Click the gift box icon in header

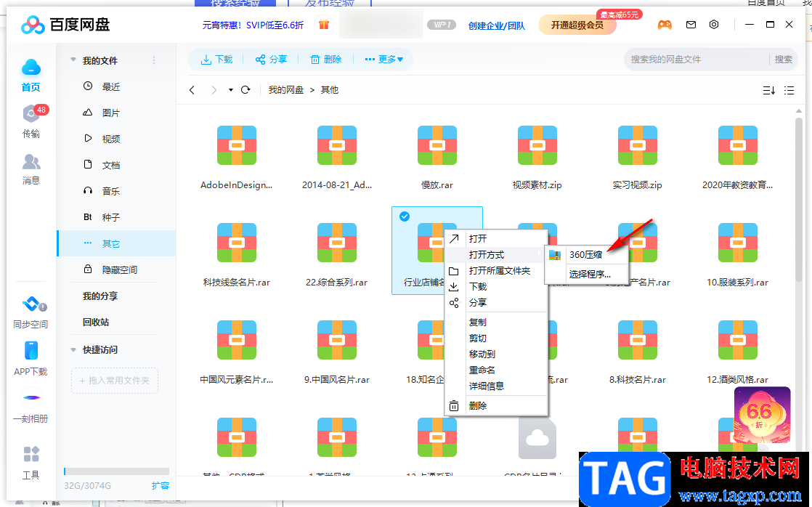pyautogui.click(x=324, y=25)
